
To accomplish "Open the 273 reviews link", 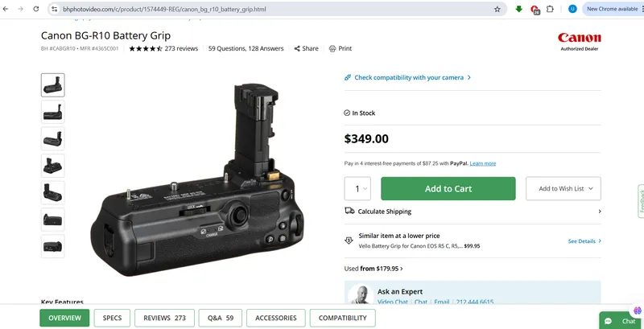I will (x=181, y=48).
